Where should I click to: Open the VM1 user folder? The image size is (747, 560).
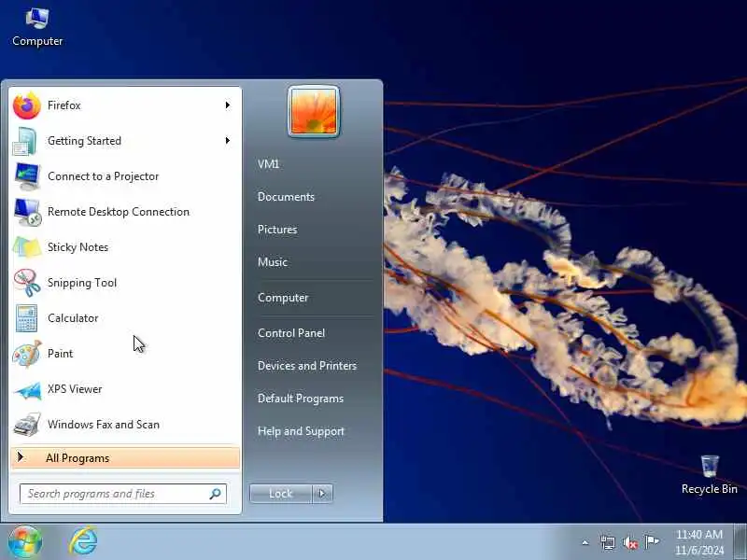pyautogui.click(x=268, y=164)
